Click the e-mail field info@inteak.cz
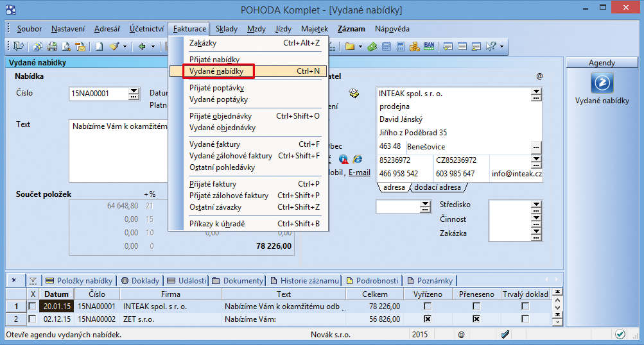This screenshot has width=644, height=345. coord(516,174)
